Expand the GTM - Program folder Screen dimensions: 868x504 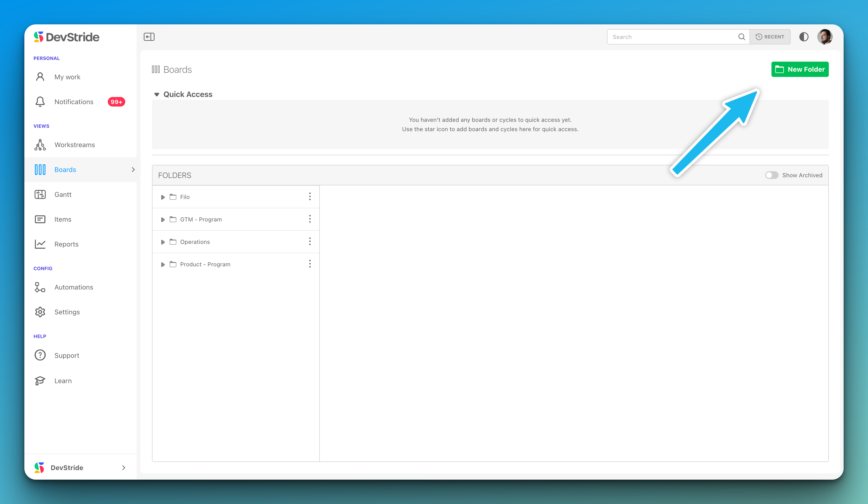point(163,220)
